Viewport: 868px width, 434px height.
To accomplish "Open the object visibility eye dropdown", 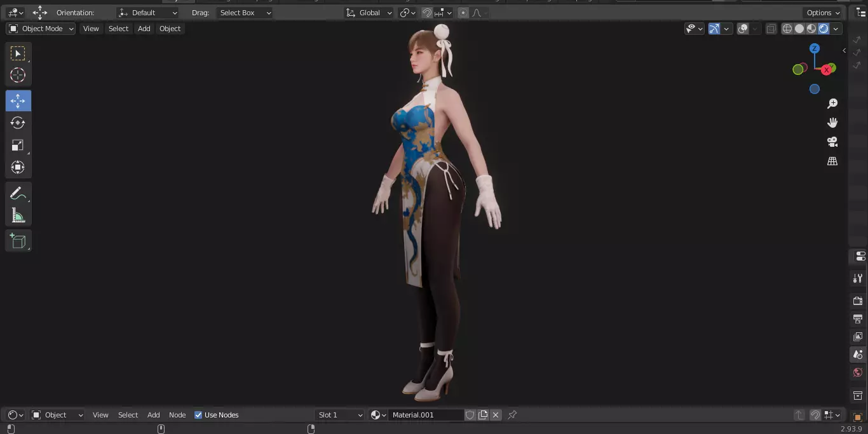I will (694, 29).
